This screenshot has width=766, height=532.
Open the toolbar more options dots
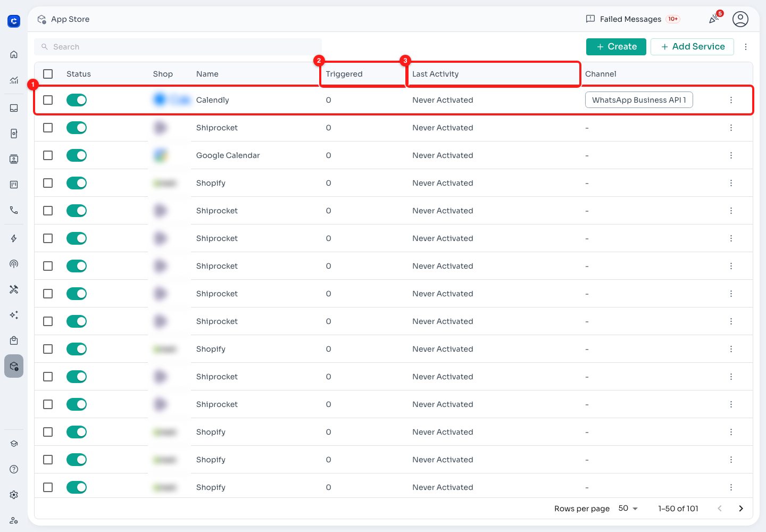click(746, 47)
